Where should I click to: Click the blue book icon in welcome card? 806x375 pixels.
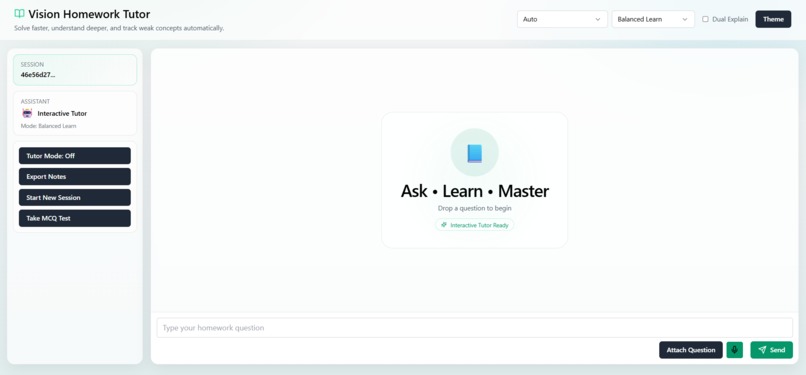point(474,153)
